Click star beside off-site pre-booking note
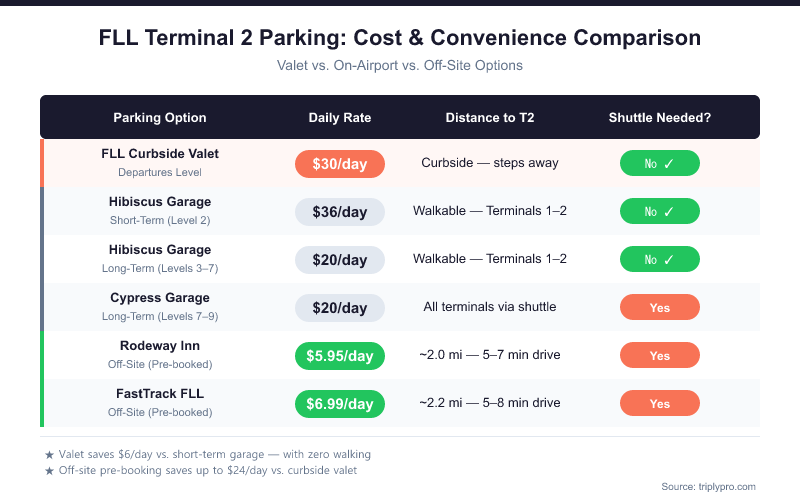The height and width of the screenshot is (500, 800). coord(49,470)
